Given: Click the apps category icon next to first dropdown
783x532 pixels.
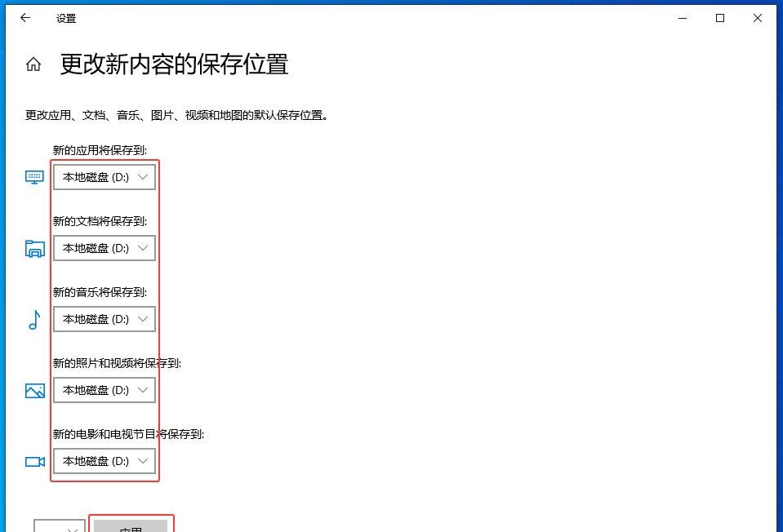Looking at the screenshot, I should coord(34,176).
